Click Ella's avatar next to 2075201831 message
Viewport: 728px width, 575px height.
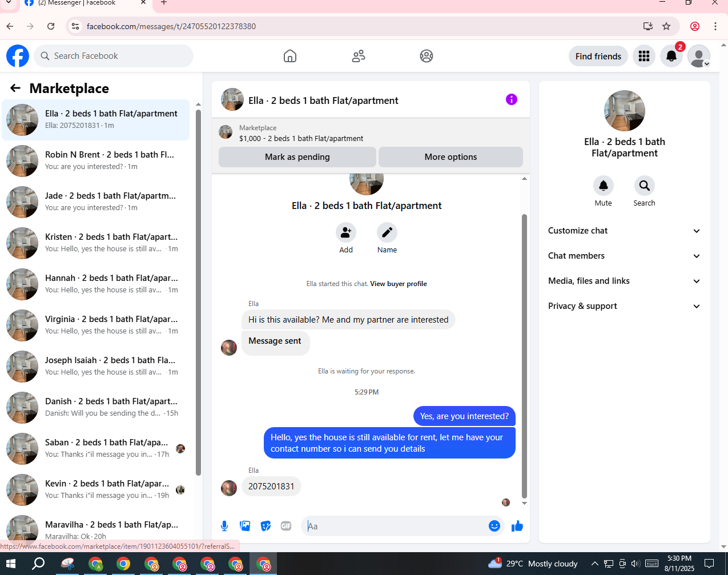[229, 488]
